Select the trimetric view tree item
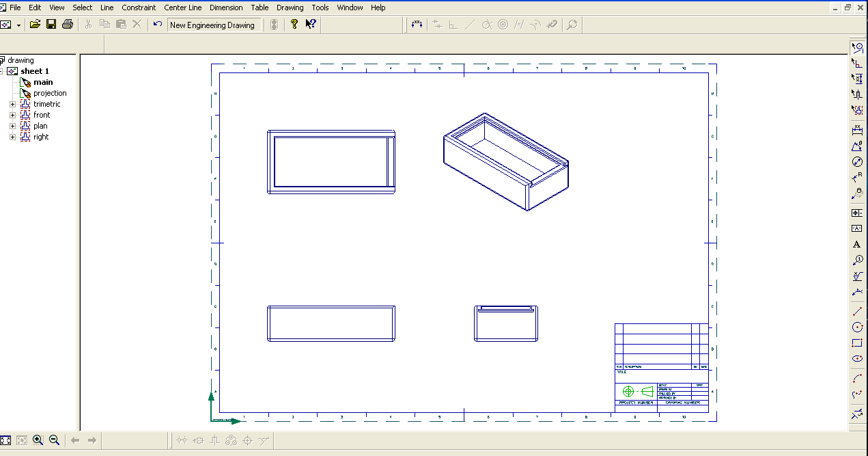Screen dimensions: 868x456 46,104
